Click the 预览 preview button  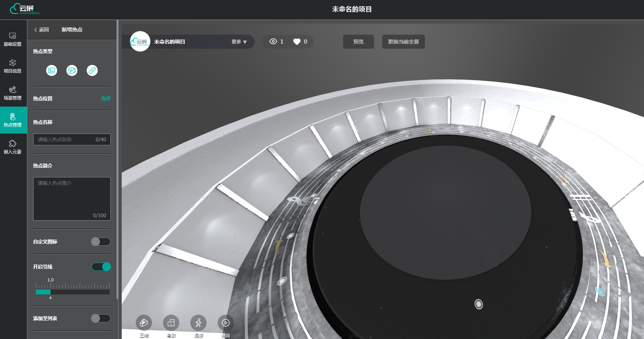pyautogui.click(x=358, y=42)
